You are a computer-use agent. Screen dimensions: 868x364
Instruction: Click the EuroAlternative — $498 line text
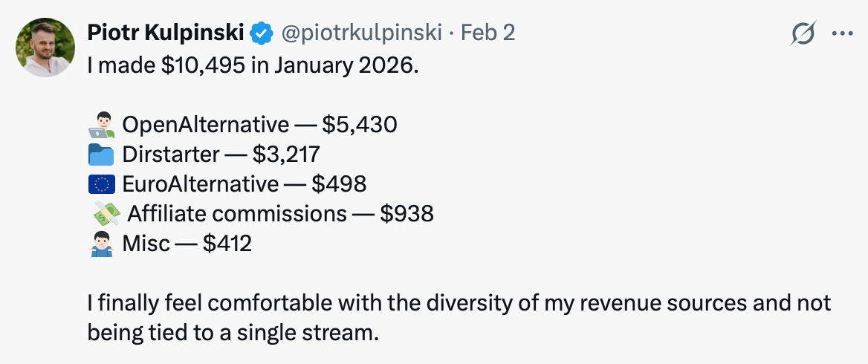click(244, 184)
